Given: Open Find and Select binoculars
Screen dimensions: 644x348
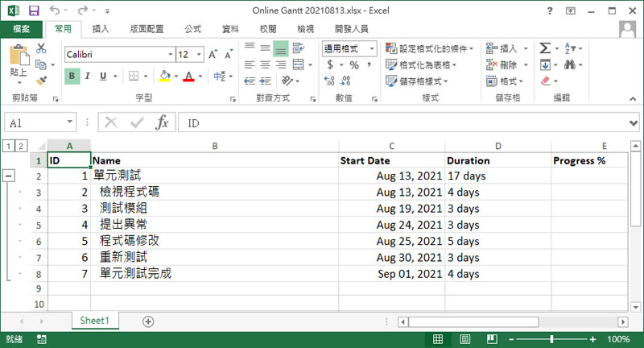Looking at the screenshot, I should point(570,64).
